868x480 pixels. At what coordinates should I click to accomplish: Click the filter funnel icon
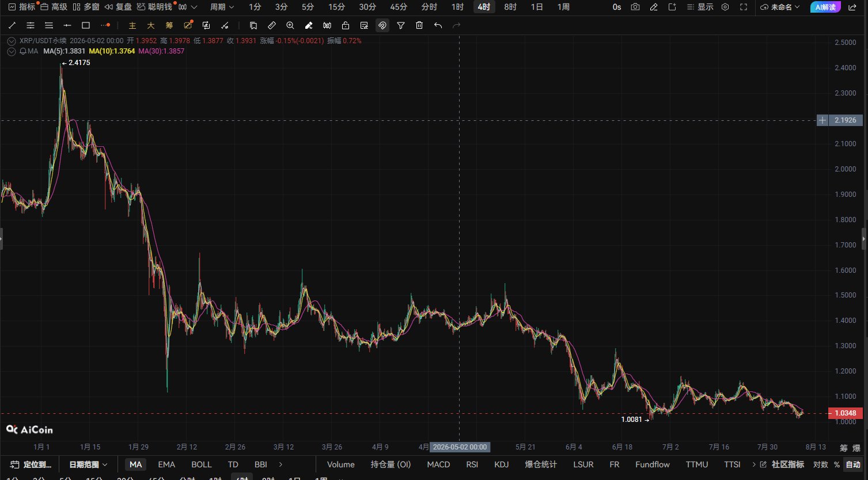point(401,25)
